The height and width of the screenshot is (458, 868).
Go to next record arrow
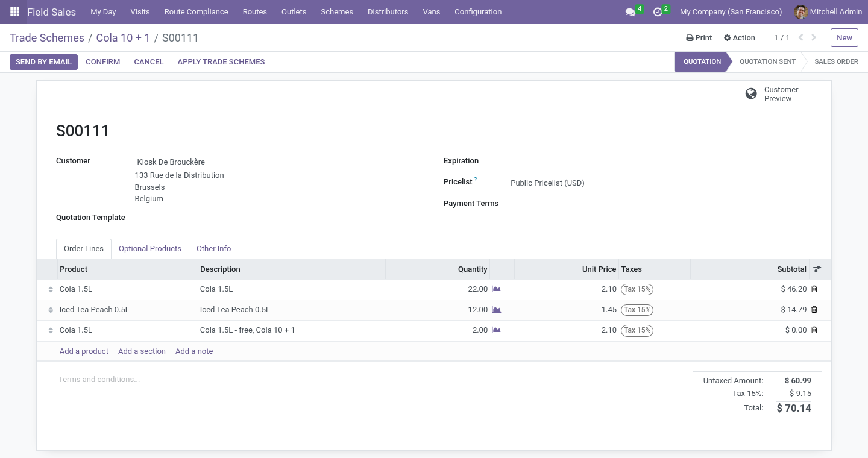point(814,37)
